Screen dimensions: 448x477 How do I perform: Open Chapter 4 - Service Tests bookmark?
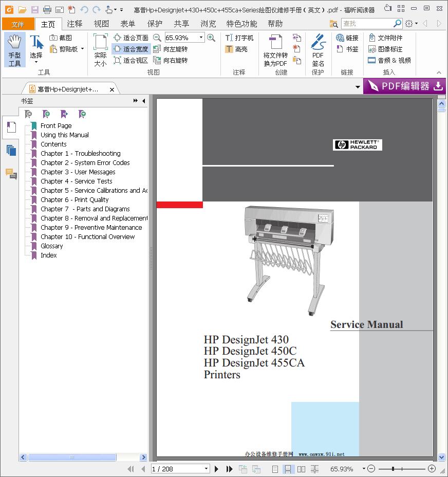click(77, 181)
